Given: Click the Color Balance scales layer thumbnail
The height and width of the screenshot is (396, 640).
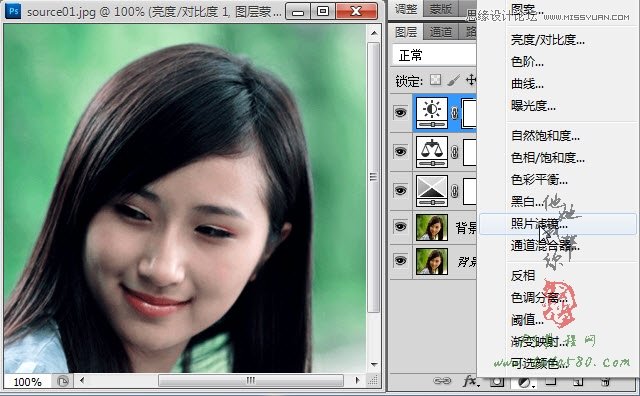Looking at the screenshot, I should click(432, 152).
